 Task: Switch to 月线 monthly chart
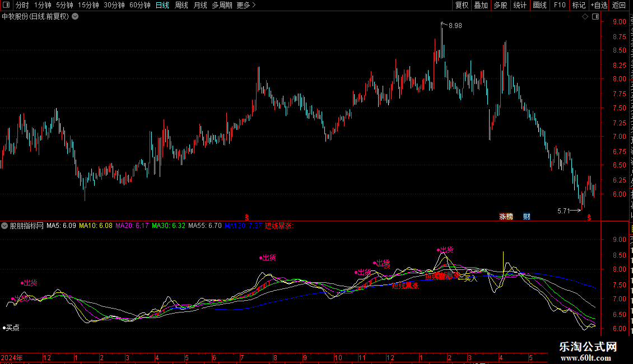200,5
